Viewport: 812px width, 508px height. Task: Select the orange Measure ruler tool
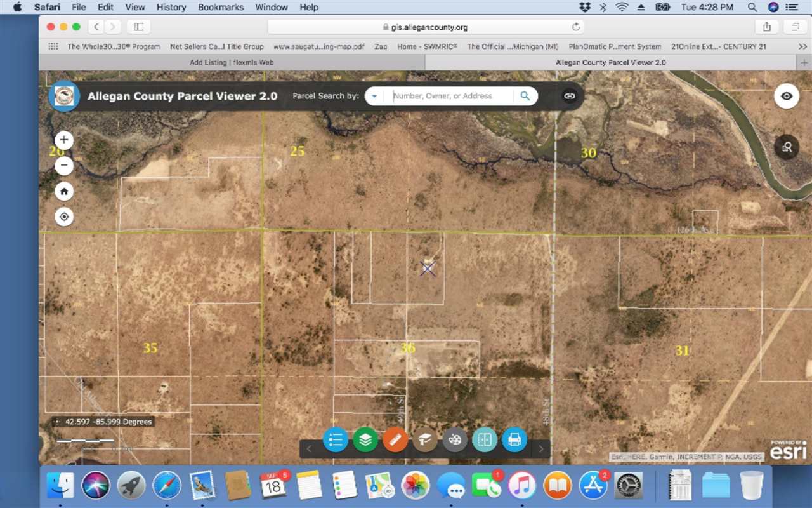point(395,439)
